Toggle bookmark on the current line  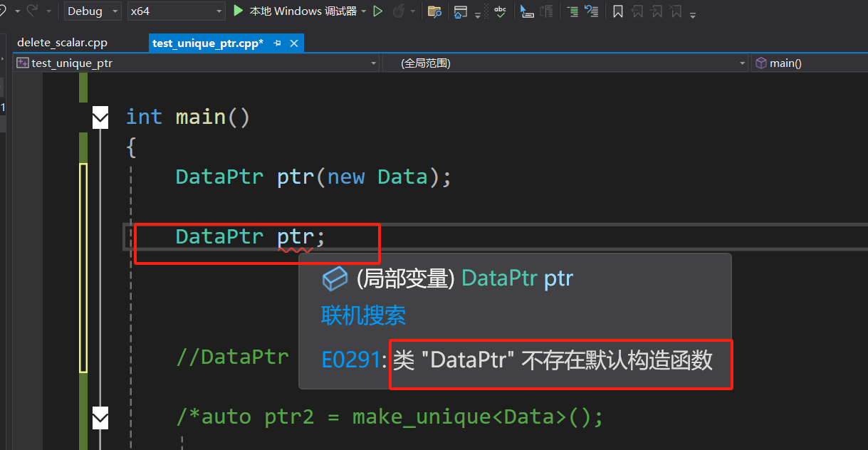coord(618,11)
